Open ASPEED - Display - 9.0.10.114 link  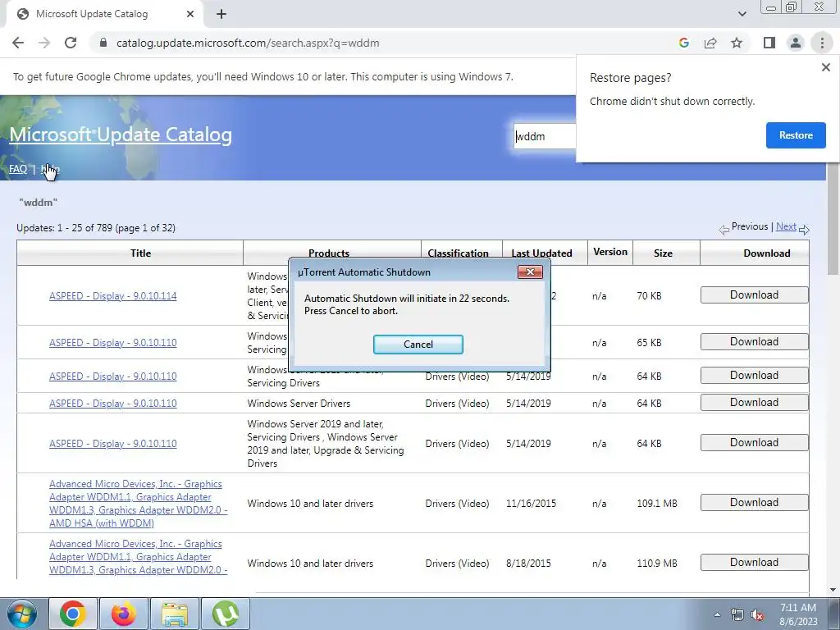click(113, 295)
